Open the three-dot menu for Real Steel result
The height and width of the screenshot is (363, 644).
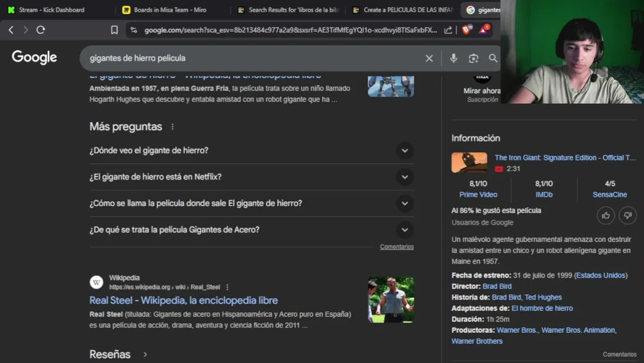(x=227, y=287)
